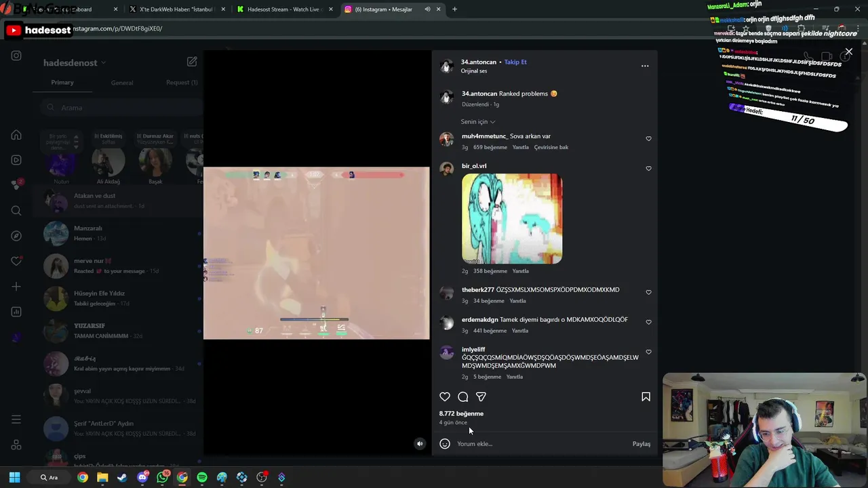The height and width of the screenshot is (488, 868).
Task: Open the emoji picker beside Yorum ekle
Action: point(445,444)
